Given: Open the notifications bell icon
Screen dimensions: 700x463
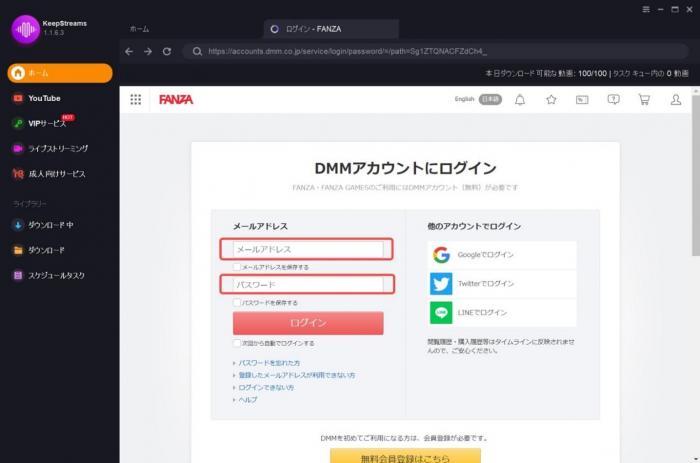Looking at the screenshot, I should tap(520, 100).
